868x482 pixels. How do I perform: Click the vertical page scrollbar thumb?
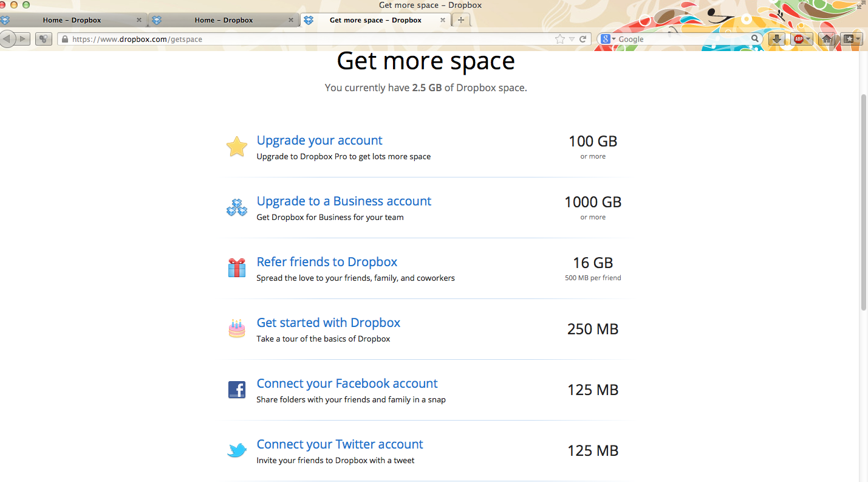tap(864, 202)
